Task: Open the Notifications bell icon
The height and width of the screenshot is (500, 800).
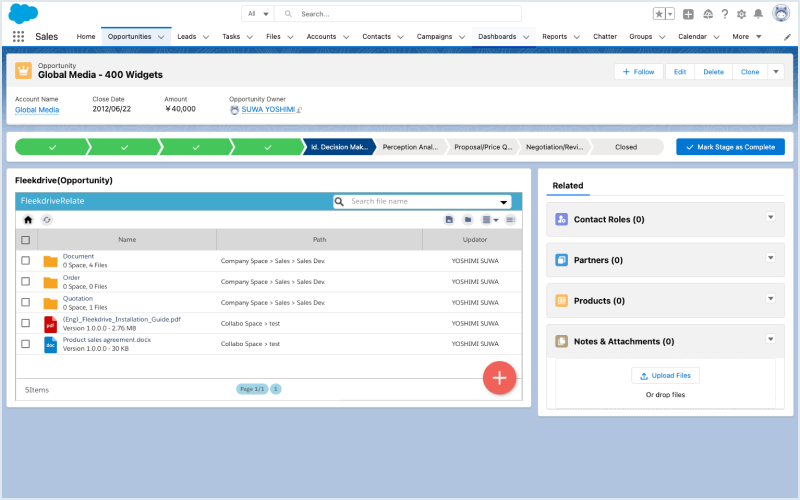Action: tap(758, 14)
